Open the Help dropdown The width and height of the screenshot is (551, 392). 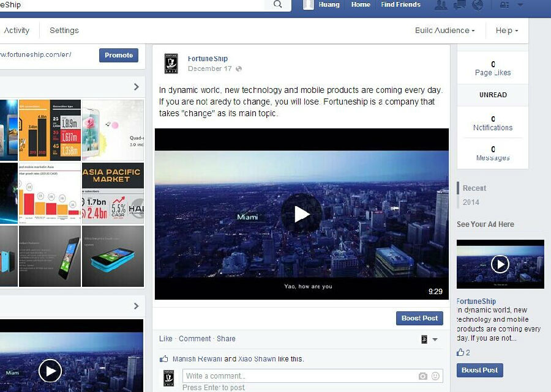(x=507, y=31)
